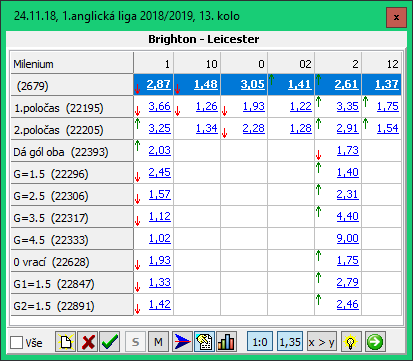Click G2=1.5 odds 1,42

pyautogui.click(x=160, y=304)
